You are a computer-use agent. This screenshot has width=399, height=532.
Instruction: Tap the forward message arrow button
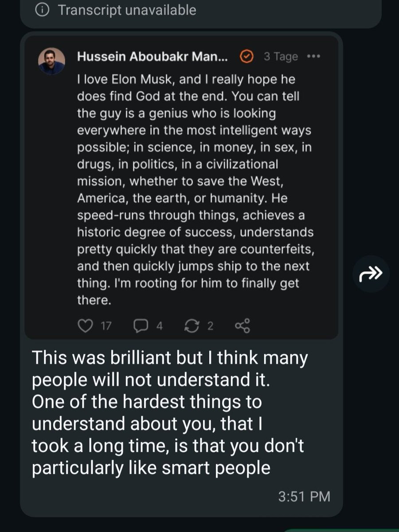371,274
